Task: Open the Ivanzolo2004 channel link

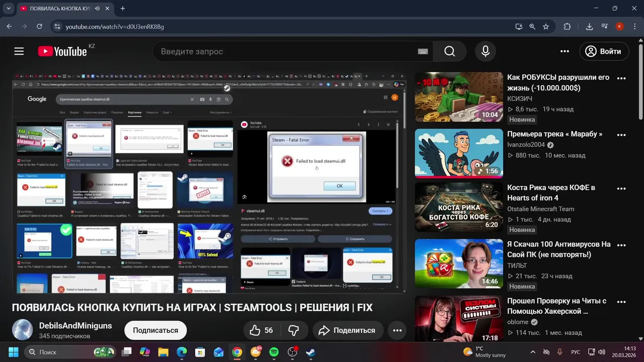Action: coord(526,145)
